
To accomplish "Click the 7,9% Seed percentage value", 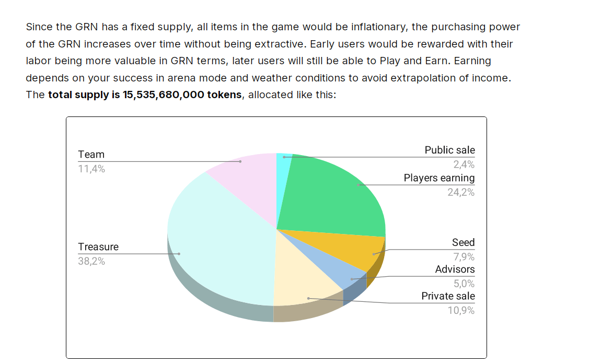I will tap(464, 257).
